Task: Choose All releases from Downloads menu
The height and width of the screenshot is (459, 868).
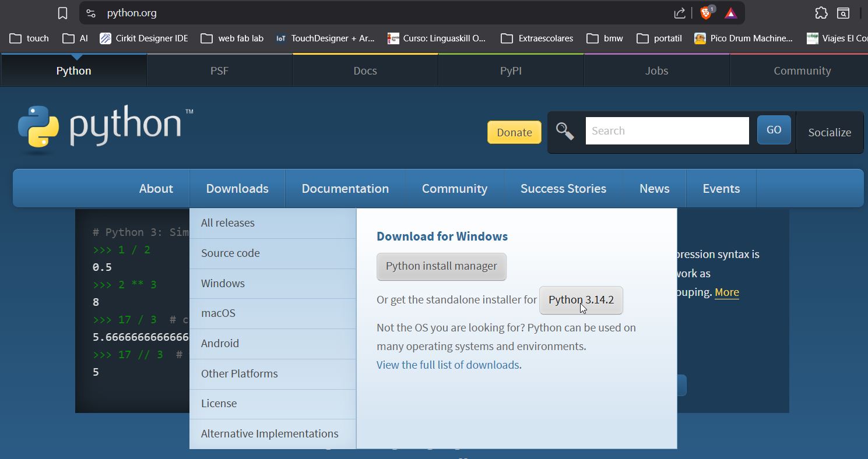Action: [273, 223]
